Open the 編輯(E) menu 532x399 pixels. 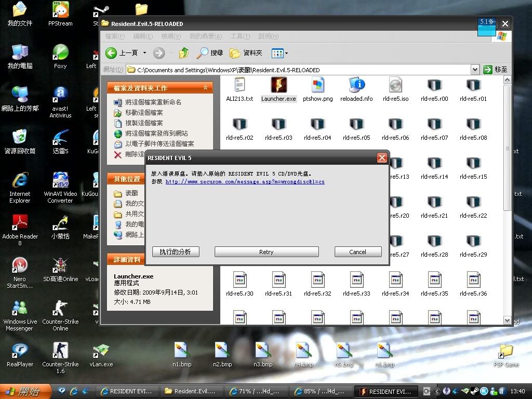coord(143,36)
